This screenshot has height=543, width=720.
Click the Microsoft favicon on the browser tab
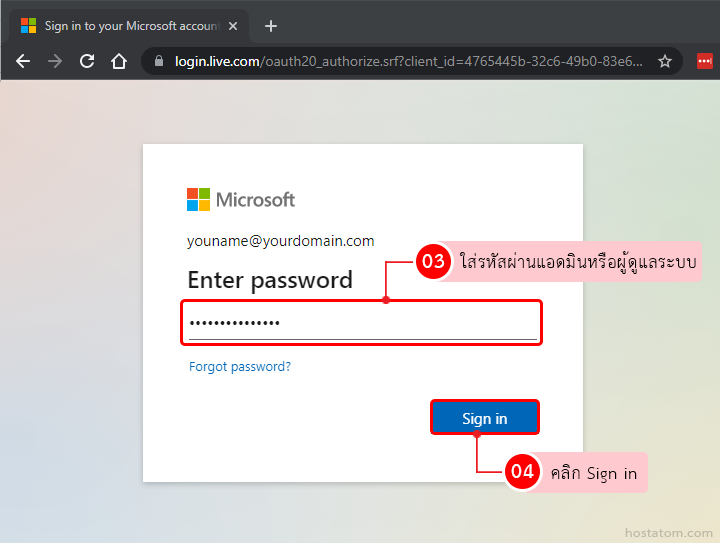pyautogui.click(x=28, y=26)
